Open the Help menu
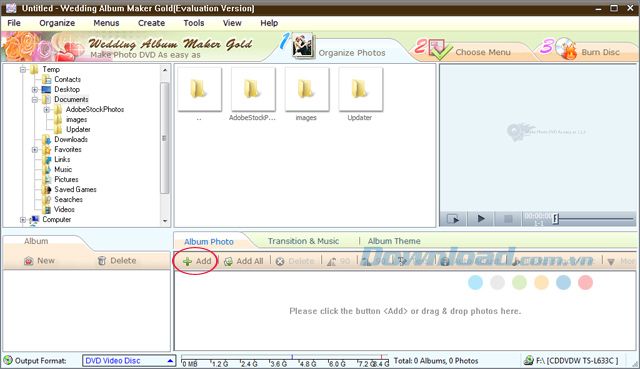The height and width of the screenshot is (369, 640). tap(269, 23)
